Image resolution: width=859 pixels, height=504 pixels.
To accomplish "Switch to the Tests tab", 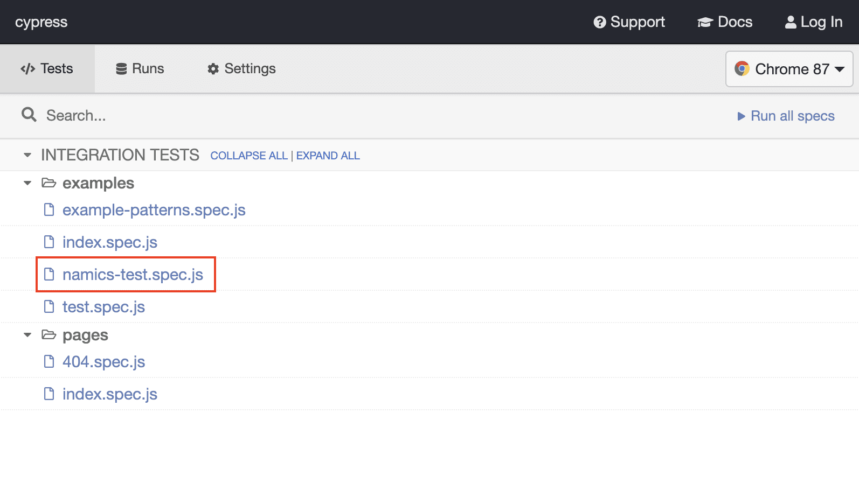I will 47,69.
